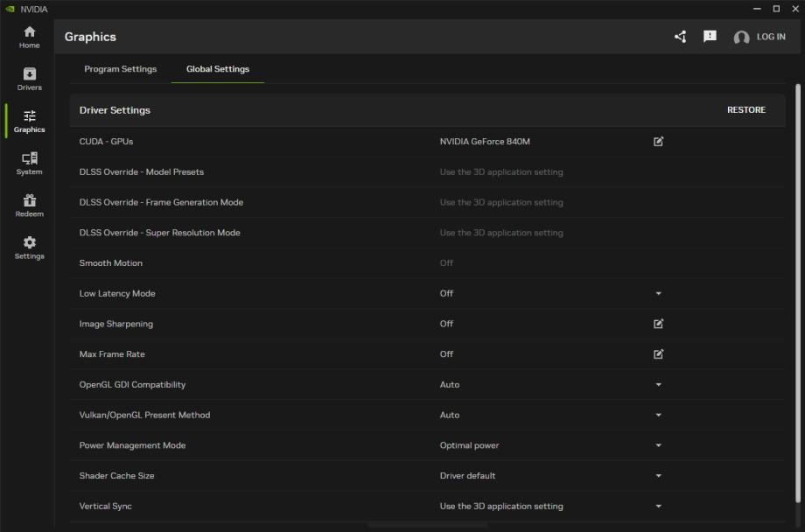Expand the Shader Cache Size dropdown
Image resolution: width=805 pixels, height=532 pixels.
coord(659,476)
